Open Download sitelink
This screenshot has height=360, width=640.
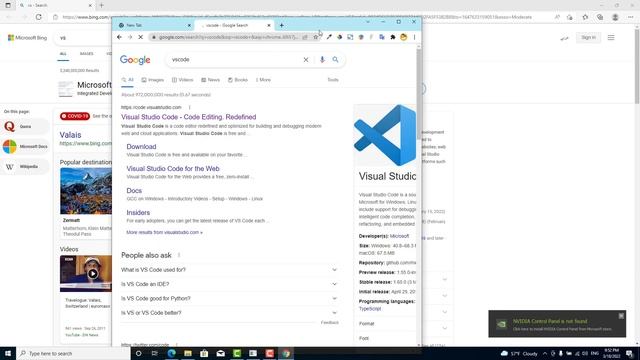(141, 147)
